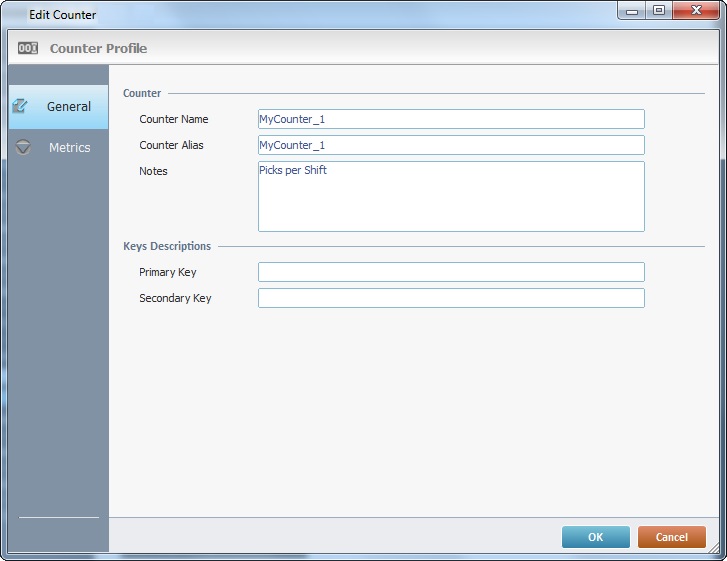
Task: Select the Primary Key input box
Action: coord(451,272)
